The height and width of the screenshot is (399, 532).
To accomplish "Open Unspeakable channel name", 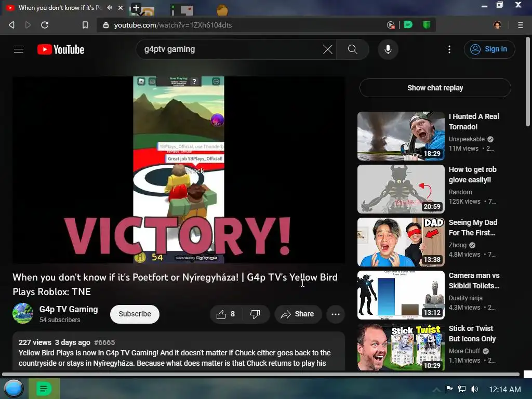I will tap(467, 139).
